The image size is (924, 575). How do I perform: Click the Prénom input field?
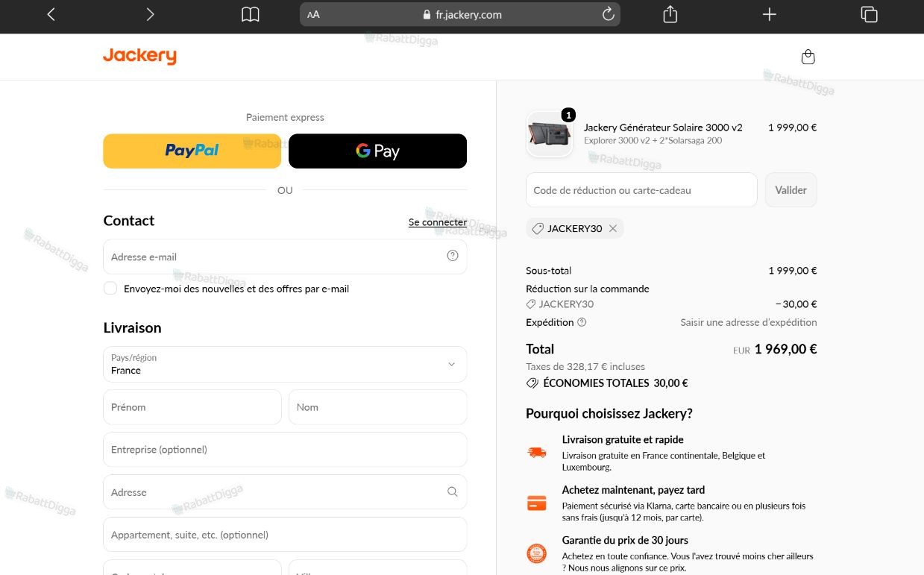[x=192, y=407]
